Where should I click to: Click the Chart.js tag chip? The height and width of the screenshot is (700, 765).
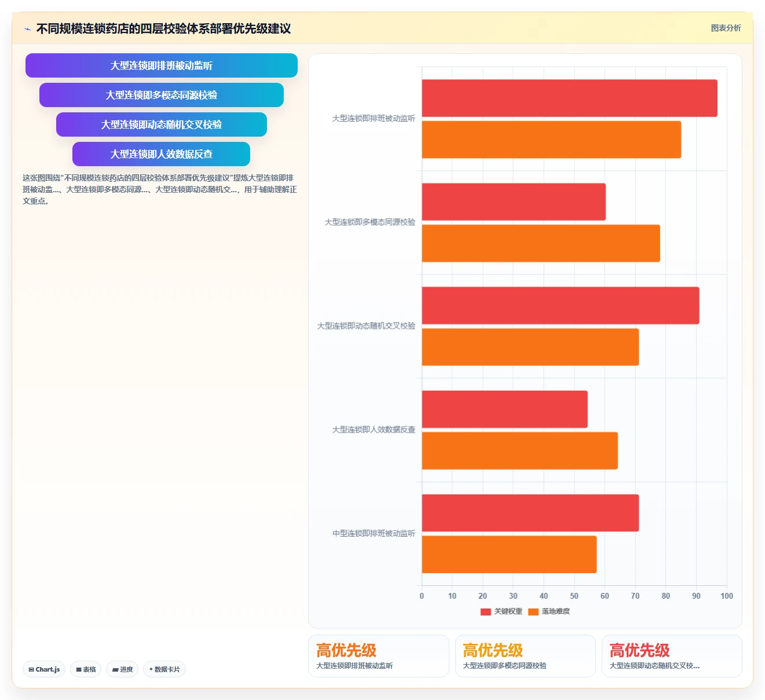[x=44, y=669]
